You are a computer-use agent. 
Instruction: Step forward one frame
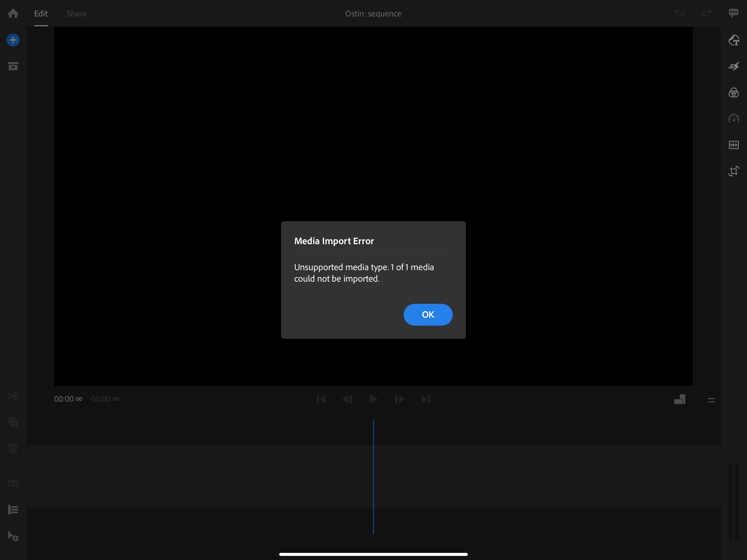pyautogui.click(x=399, y=399)
